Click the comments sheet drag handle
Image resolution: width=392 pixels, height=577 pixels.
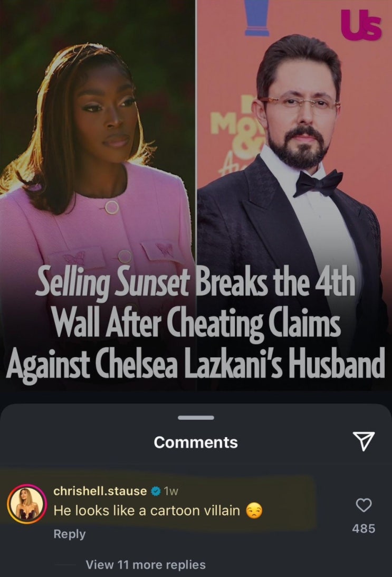click(196, 418)
